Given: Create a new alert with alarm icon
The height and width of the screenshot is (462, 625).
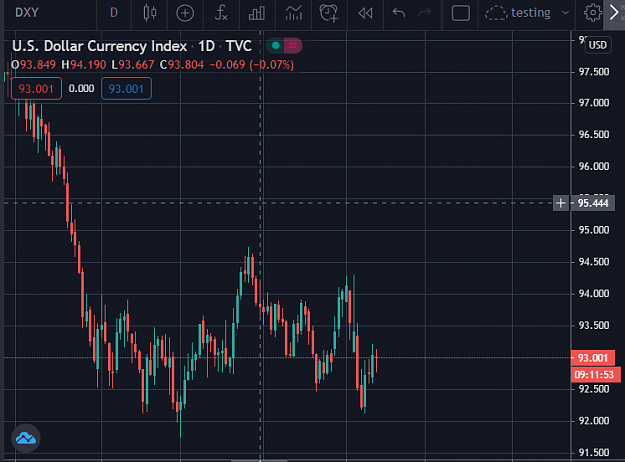Looking at the screenshot, I should pos(329,13).
